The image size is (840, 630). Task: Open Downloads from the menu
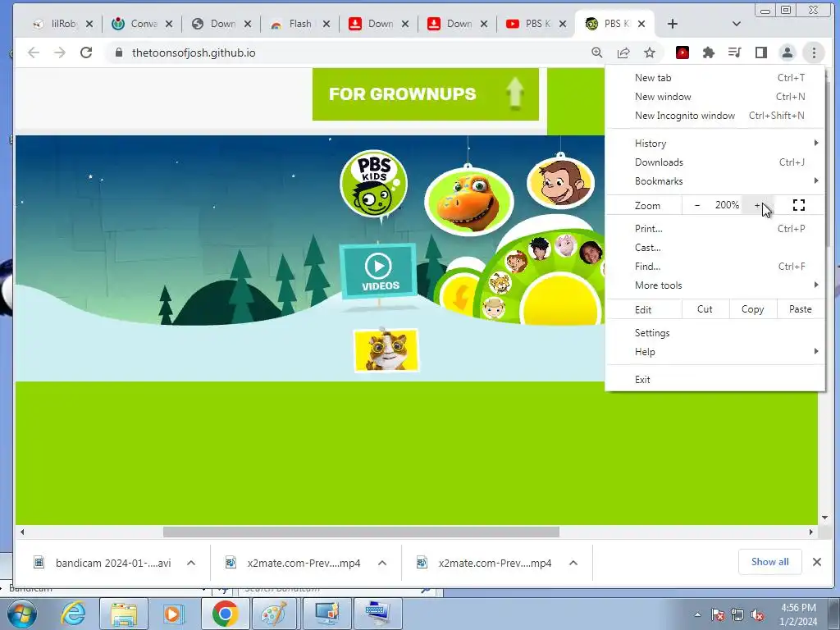[715, 162]
